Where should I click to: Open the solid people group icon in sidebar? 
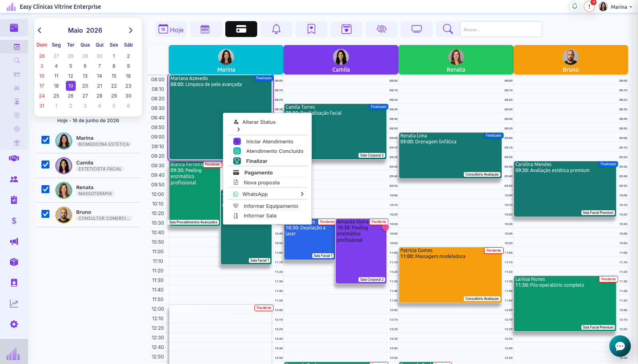pyautogui.click(x=14, y=179)
